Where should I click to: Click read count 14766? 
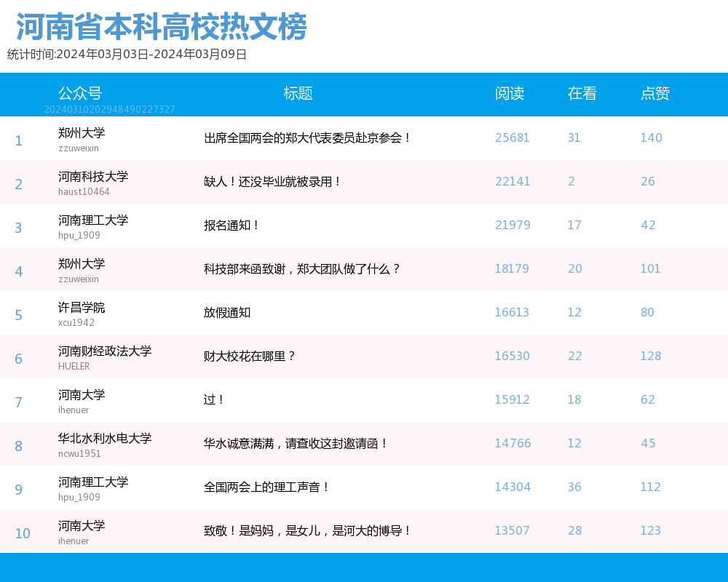coord(513,443)
